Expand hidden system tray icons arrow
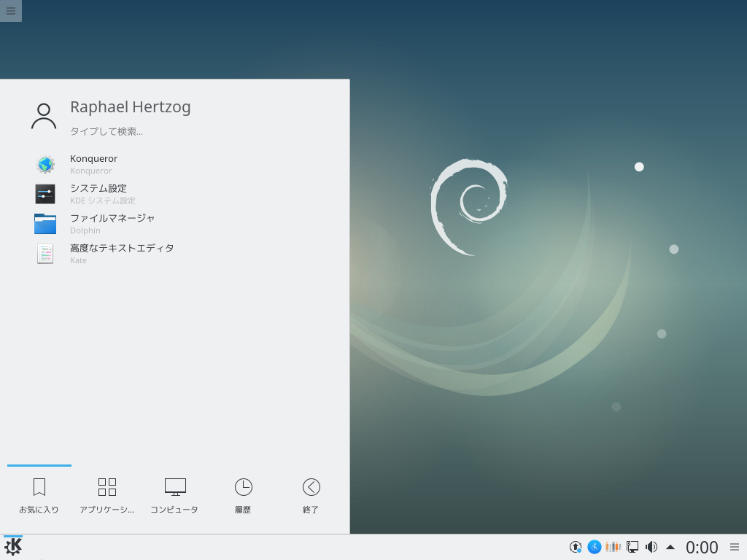 670,547
